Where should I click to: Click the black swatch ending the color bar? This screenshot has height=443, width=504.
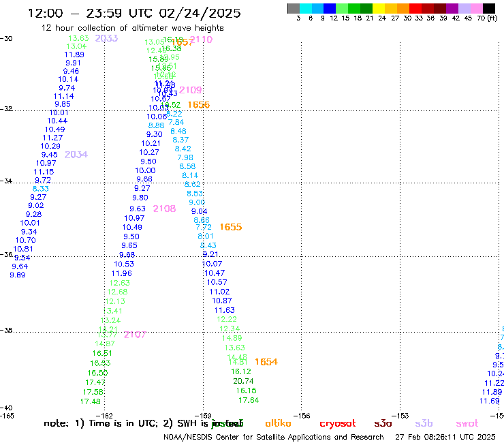coord(489,8)
